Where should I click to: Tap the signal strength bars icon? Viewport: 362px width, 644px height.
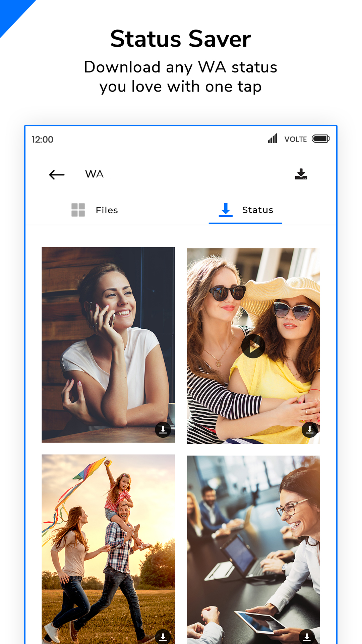click(273, 139)
